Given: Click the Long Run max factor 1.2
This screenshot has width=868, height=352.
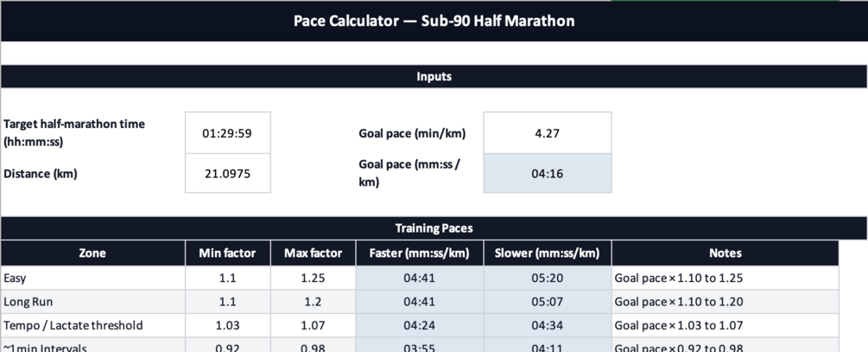Looking at the screenshot, I should pos(313,302).
